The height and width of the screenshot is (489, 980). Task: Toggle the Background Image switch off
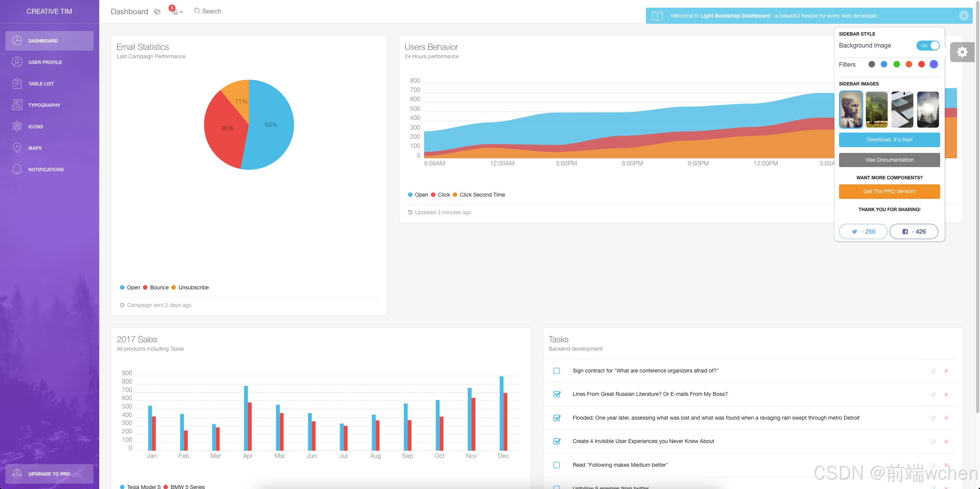coord(928,46)
